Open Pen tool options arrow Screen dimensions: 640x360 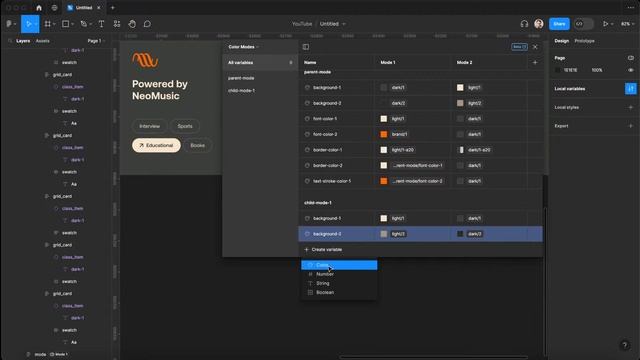[x=90, y=24]
